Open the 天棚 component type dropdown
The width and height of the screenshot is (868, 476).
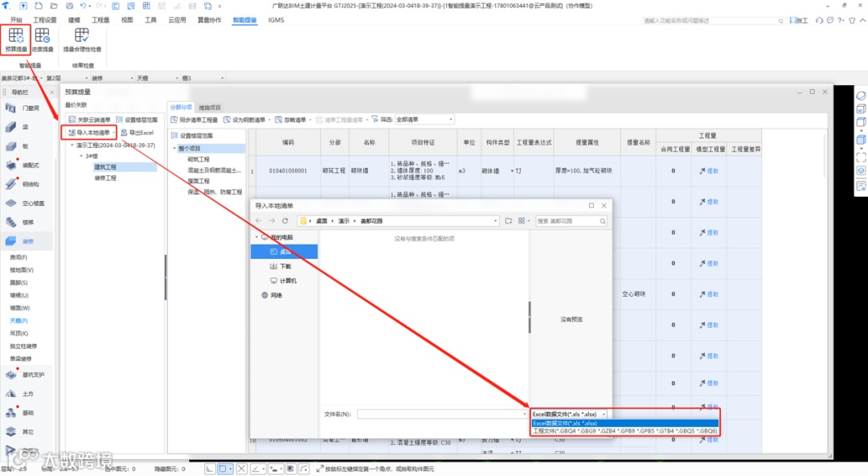[158, 78]
